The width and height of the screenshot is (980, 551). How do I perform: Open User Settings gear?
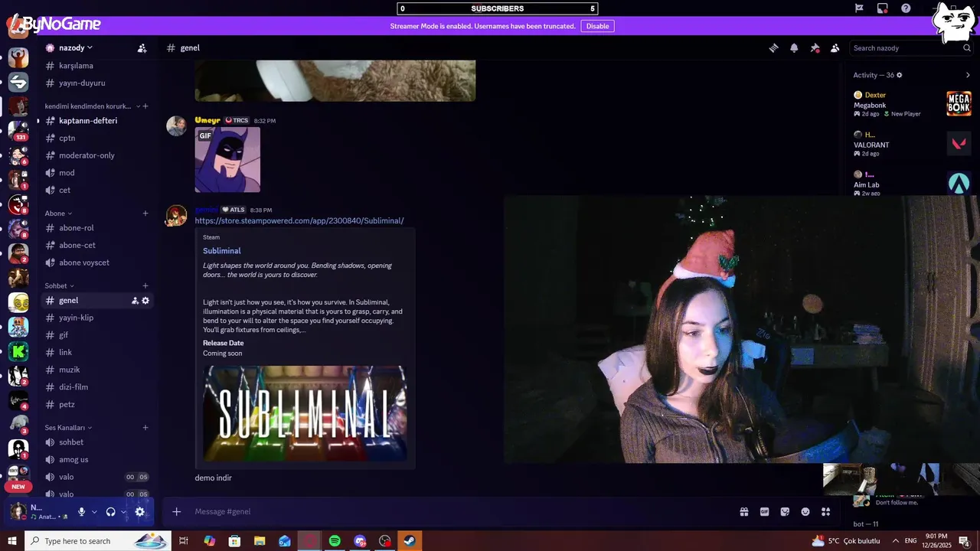[139, 512]
